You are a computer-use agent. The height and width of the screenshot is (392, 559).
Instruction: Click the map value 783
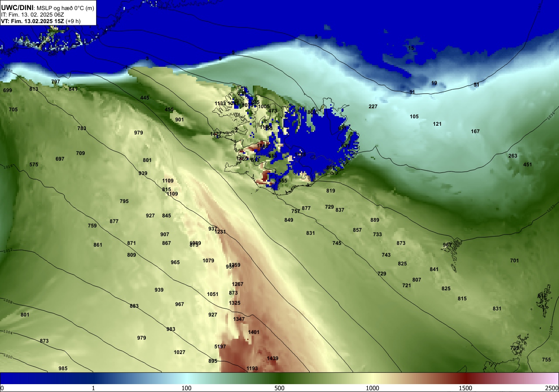(82, 128)
